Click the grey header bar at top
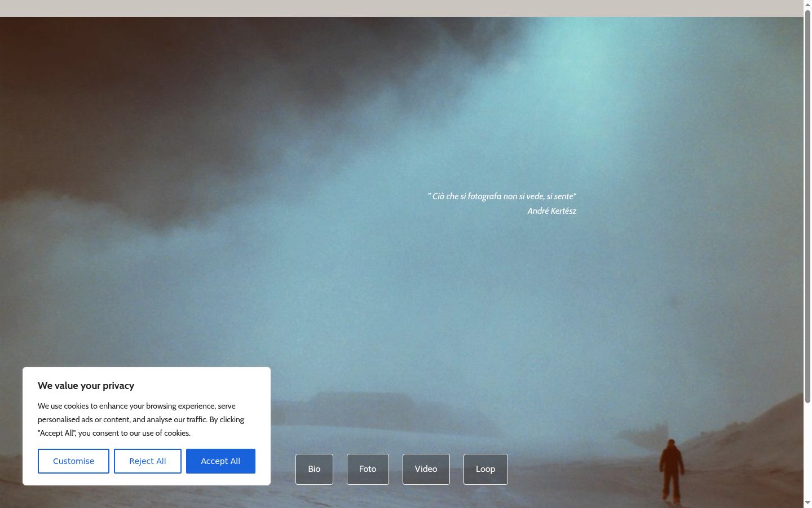The width and height of the screenshot is (812, 508). click(401, 8)
